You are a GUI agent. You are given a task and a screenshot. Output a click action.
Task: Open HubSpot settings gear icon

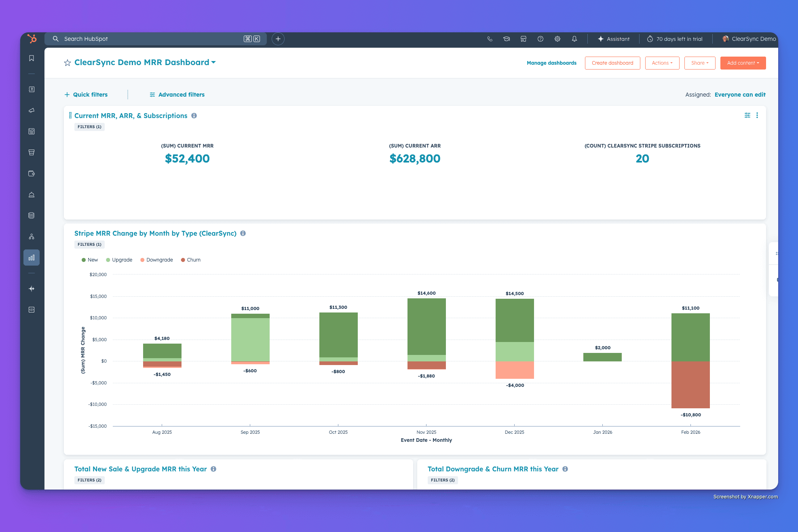[557, 39]
